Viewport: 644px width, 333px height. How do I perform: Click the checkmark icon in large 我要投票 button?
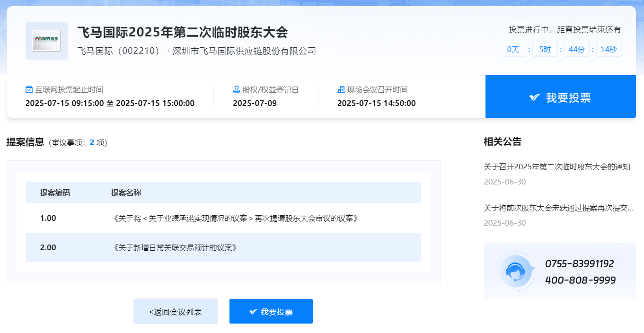[x=535, y=97]
